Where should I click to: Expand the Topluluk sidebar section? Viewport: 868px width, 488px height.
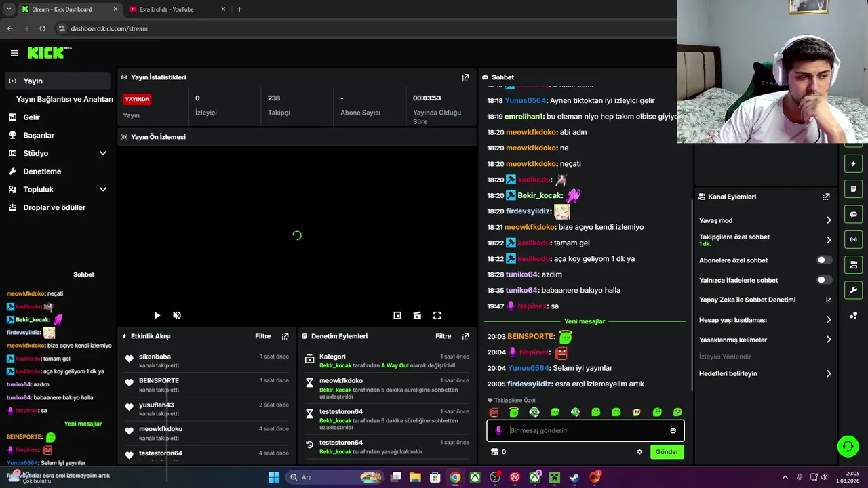pyautogui.click(x=103, y=190)
